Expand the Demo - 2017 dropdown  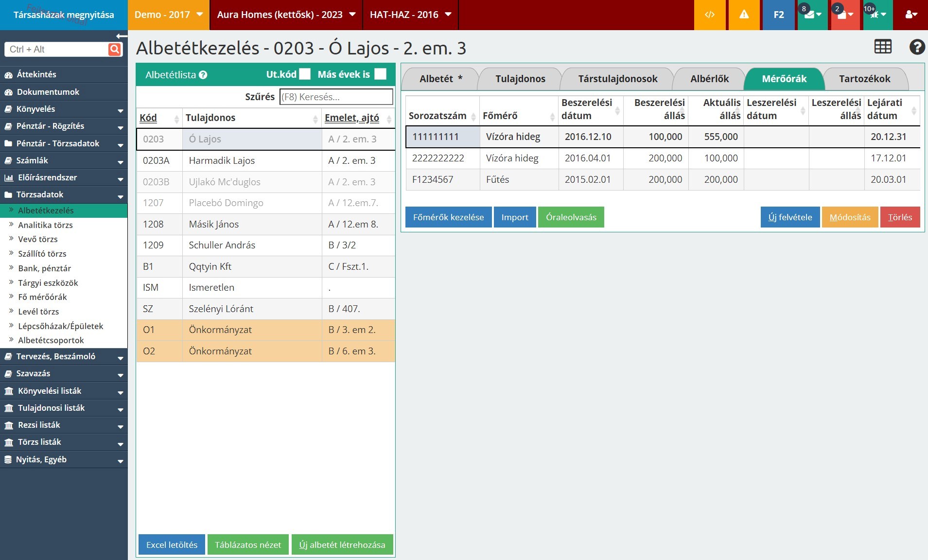168,15
